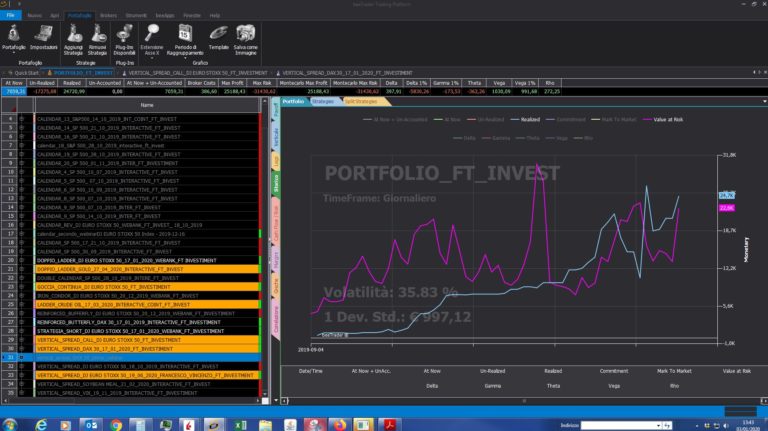Select row DOPPIO_LADDER_GOLD_27_04_2020
The width and height of the screenshot is (768, 431).
point(147,269)
